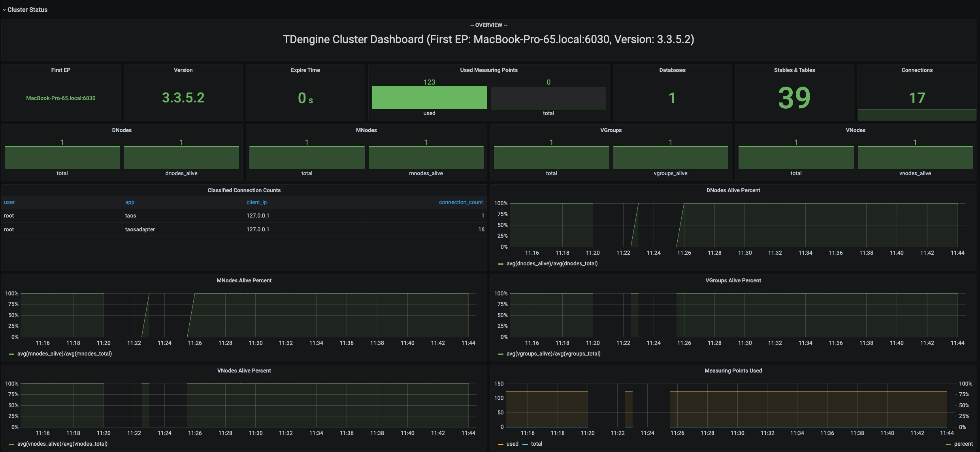Open DNodes Alive Percent panel title menu
Viewport: 980px width, 452px height.
733,190
